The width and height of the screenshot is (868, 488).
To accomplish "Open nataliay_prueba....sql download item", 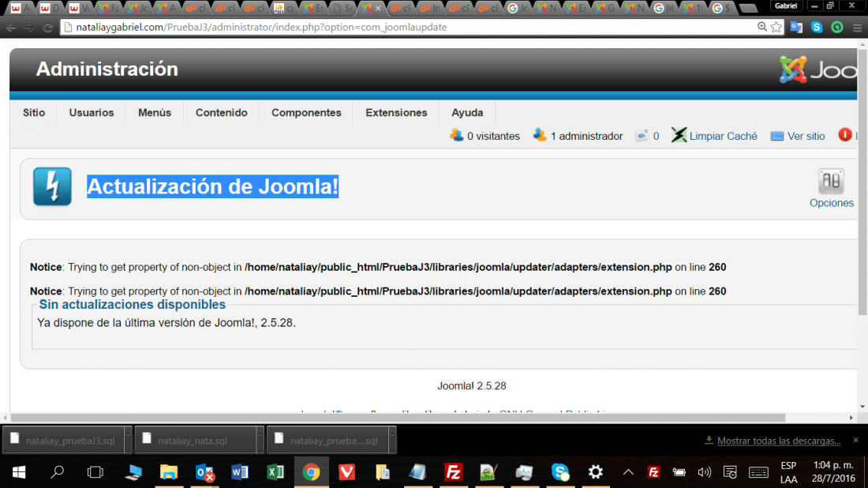I will pyautogui.click(x=327, y=441).
